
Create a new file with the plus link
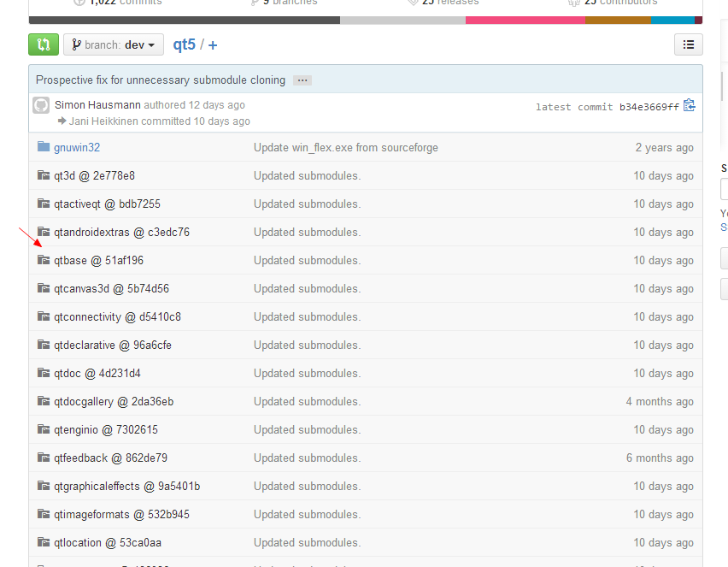tap(213, 45)
